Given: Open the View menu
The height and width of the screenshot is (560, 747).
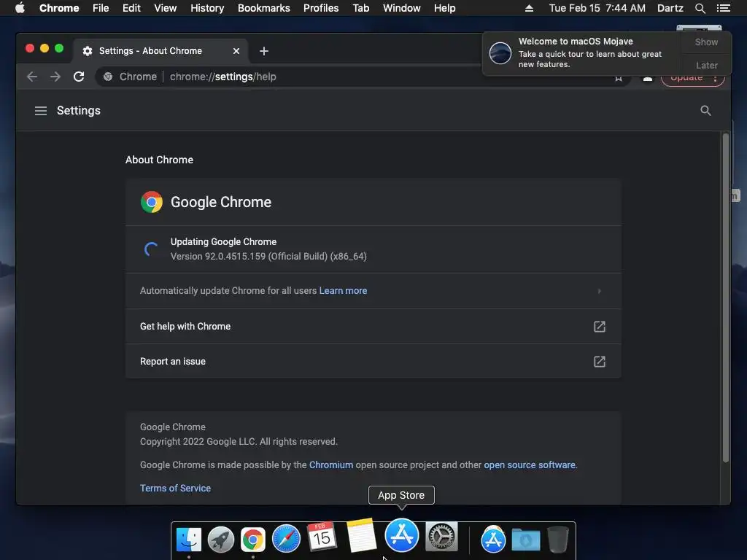Looking at the screenshot, I should point(166,8).
